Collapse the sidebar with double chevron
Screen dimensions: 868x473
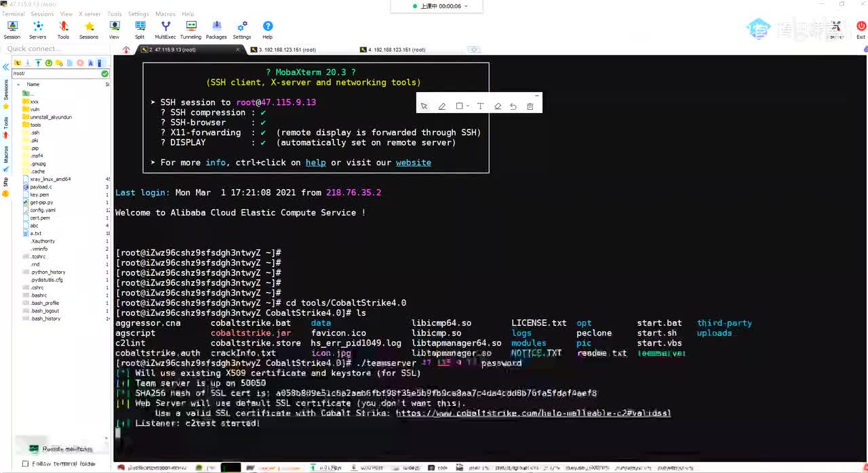[5, 67]
